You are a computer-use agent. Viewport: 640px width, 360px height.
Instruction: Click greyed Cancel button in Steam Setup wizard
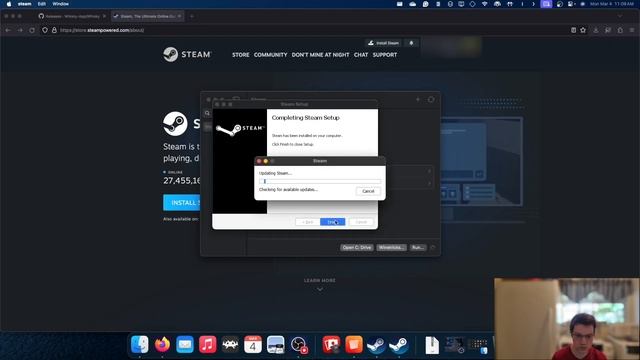coord(361,222)
